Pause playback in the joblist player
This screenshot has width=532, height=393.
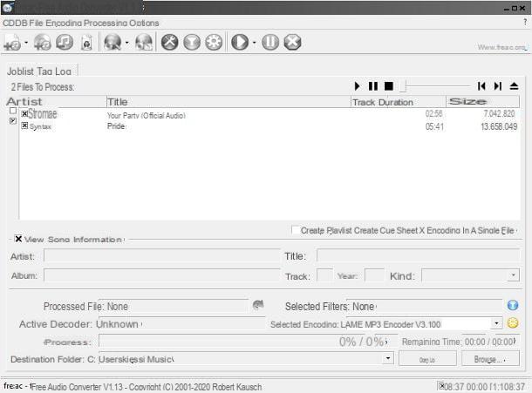click(373, 86)
